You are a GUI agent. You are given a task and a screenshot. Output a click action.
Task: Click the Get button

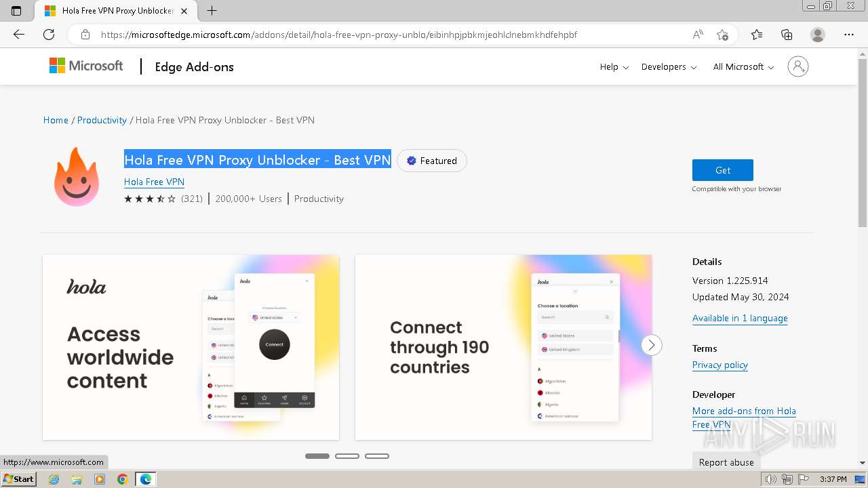click(723, 170)
